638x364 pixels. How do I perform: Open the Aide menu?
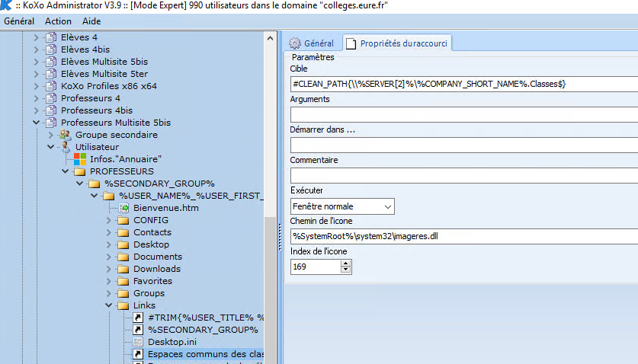(x=91, y=21)
